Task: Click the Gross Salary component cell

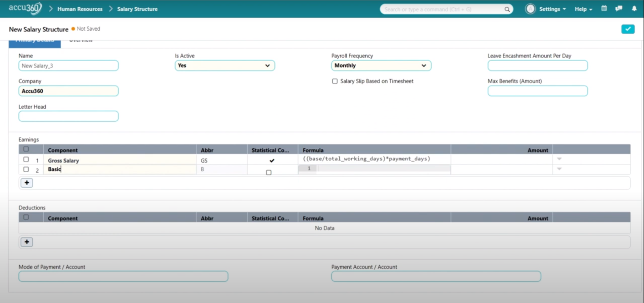Action: click(x=120, y=160)
